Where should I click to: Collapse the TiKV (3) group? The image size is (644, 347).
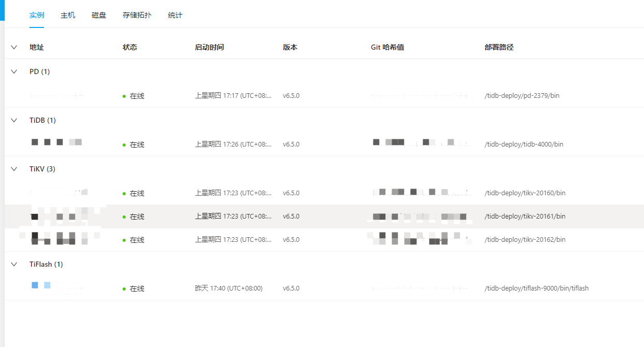pyautogui.click(x=14, y=169)
